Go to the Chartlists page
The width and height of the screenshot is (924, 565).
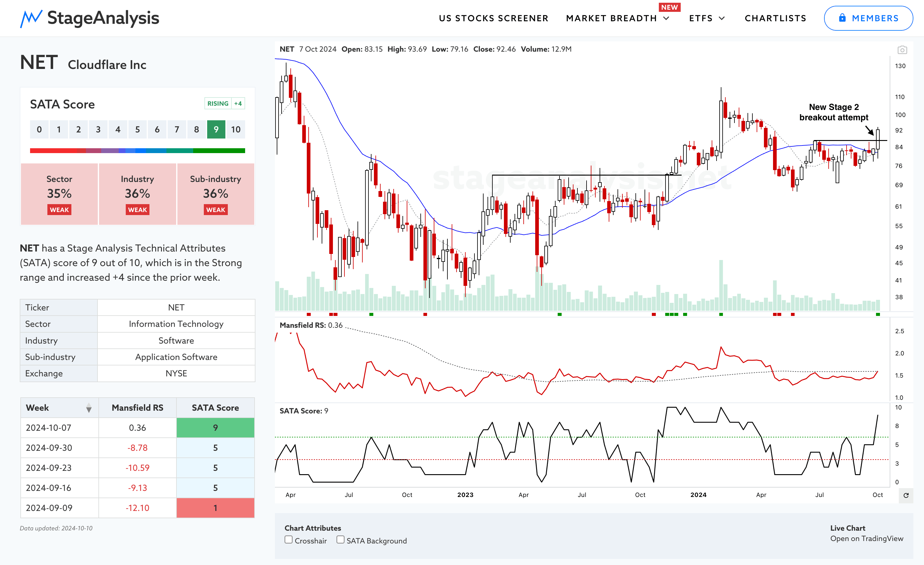click(x=775, y=18)
